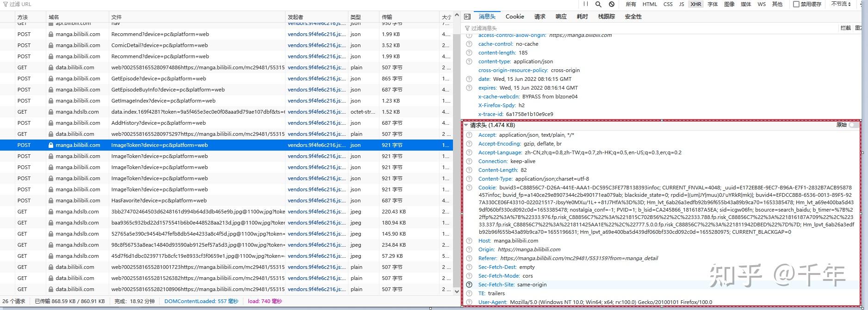868x310 pixels.
Task: Toggle the 原始 raw headers switch
Action: 854,125
